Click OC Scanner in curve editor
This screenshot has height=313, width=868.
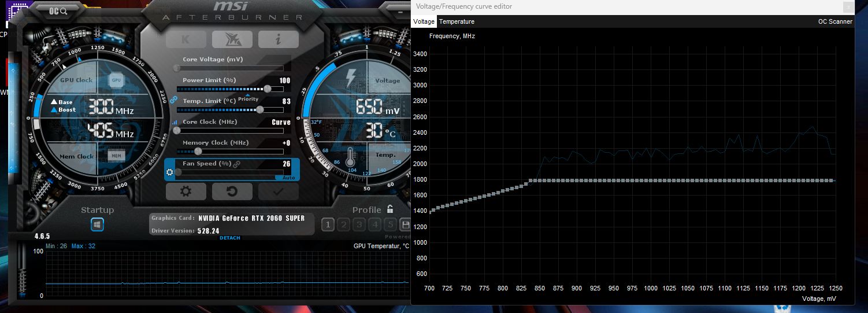pos(835,21)
